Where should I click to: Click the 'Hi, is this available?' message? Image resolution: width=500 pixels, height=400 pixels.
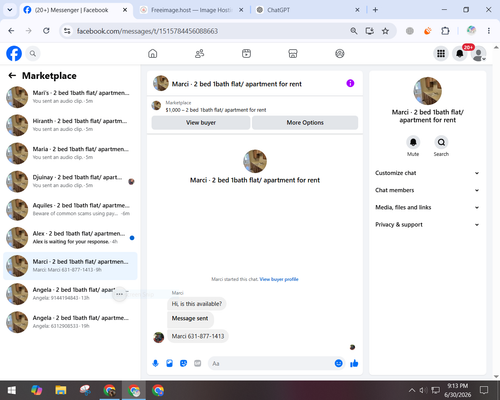[197, 304]
